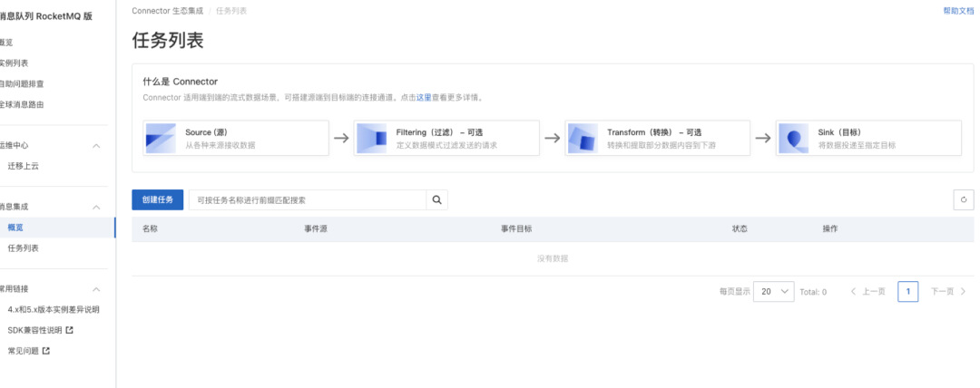Click the 事件目标 column header

516,229
